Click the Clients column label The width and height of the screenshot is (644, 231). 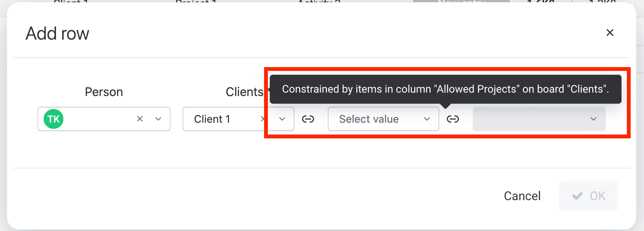244,92
